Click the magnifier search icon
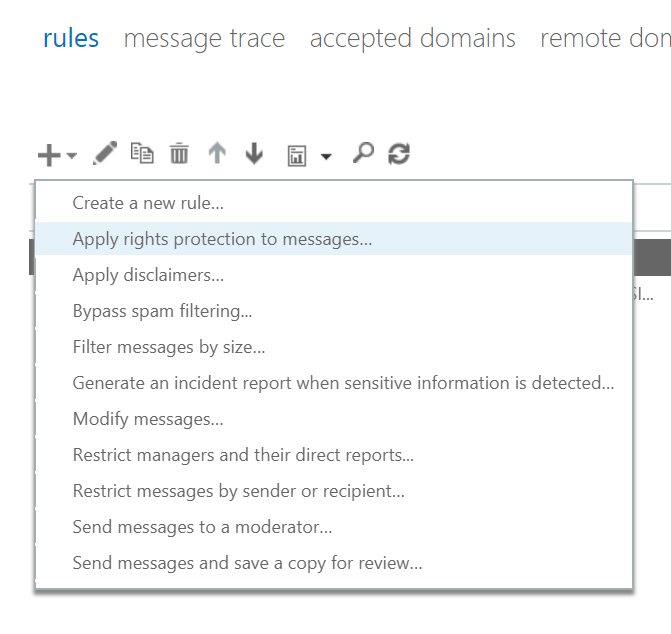Screen dimensions: 671x634 pos(363,154)
